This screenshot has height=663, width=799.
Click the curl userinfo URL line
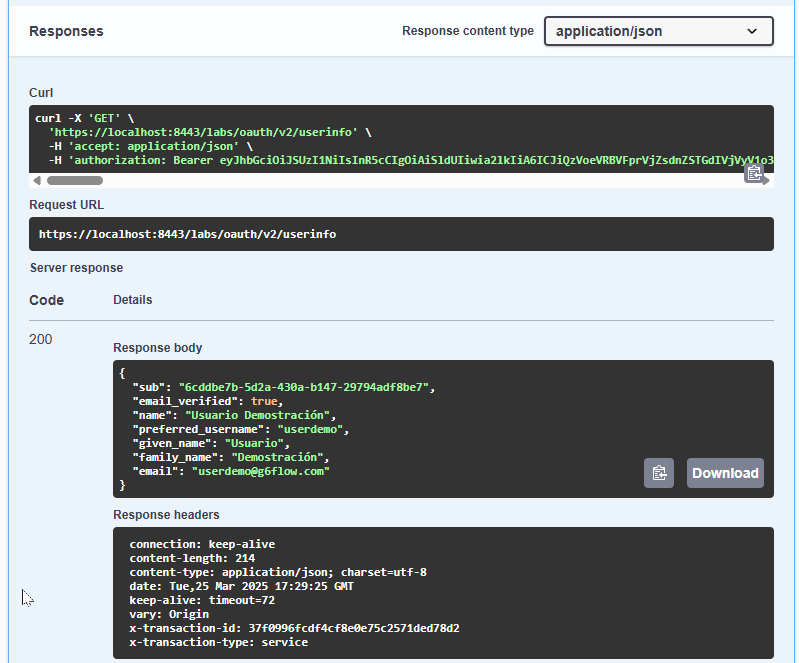coord(210,132)
